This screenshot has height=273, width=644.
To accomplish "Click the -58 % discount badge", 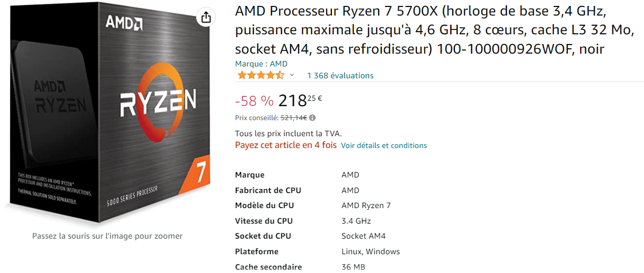I will (254, 101).
